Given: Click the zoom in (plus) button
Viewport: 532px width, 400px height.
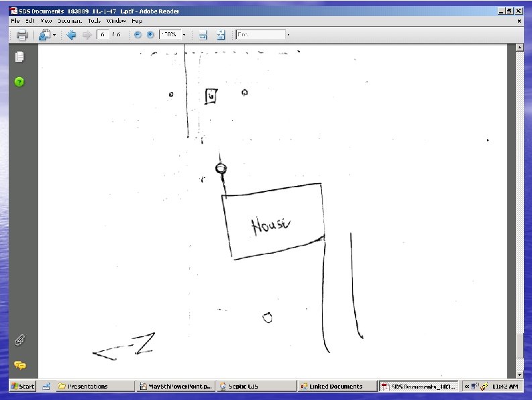Looking at the screenshot, I should [150, 35].
